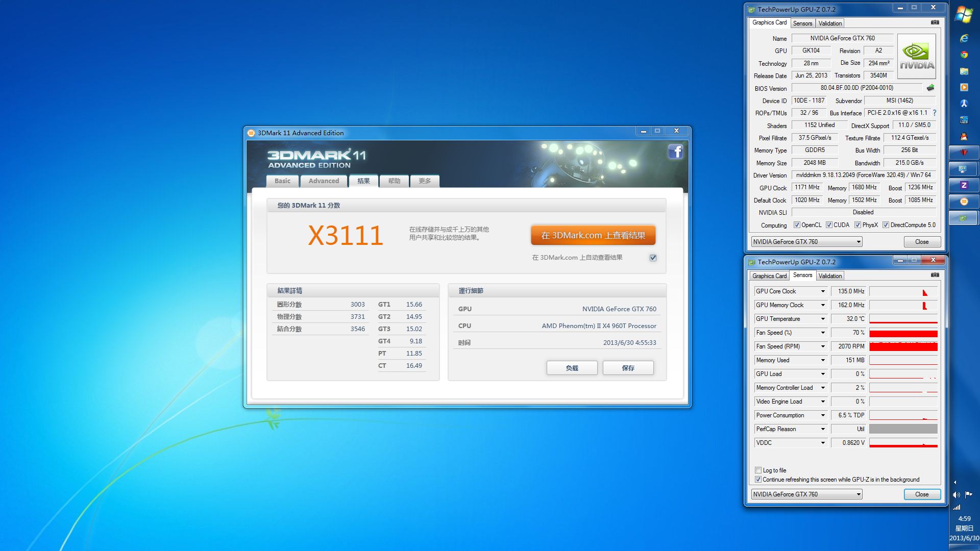Launch Google Chrome from taskbar
Screen dimensions: 980x551
964,55
